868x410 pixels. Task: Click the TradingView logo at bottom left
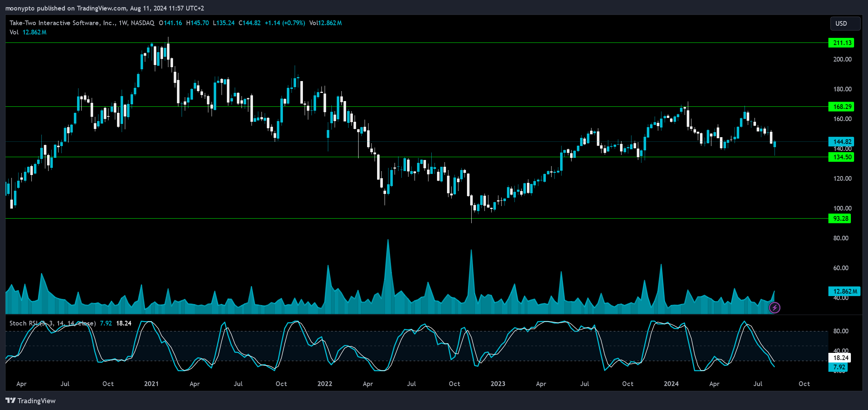[31, 401]
